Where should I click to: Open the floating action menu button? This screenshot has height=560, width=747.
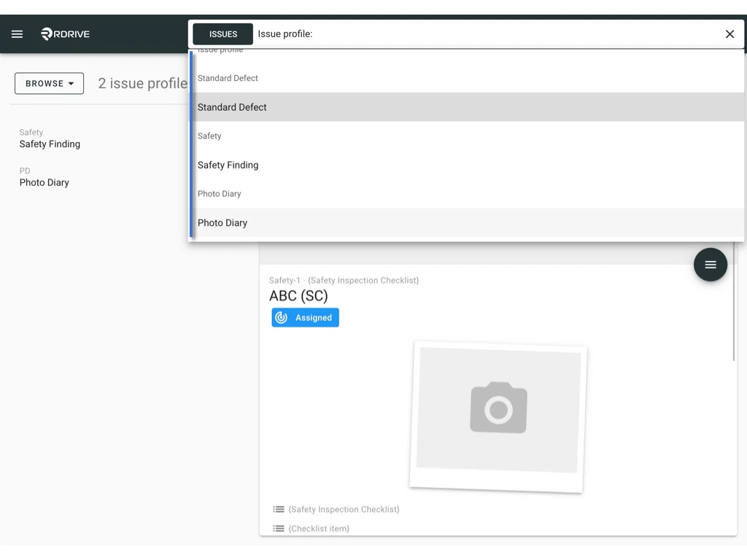710,264
